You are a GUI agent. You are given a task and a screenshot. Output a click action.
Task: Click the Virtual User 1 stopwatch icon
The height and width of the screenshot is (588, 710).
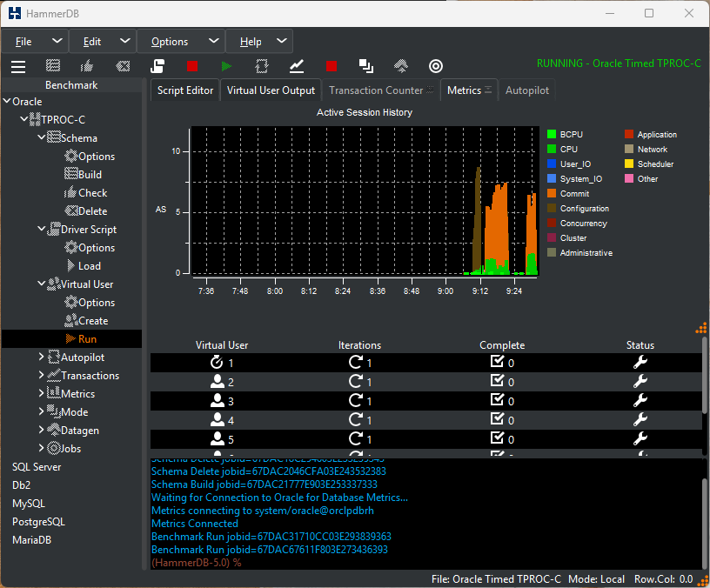[x=217, y=362]
